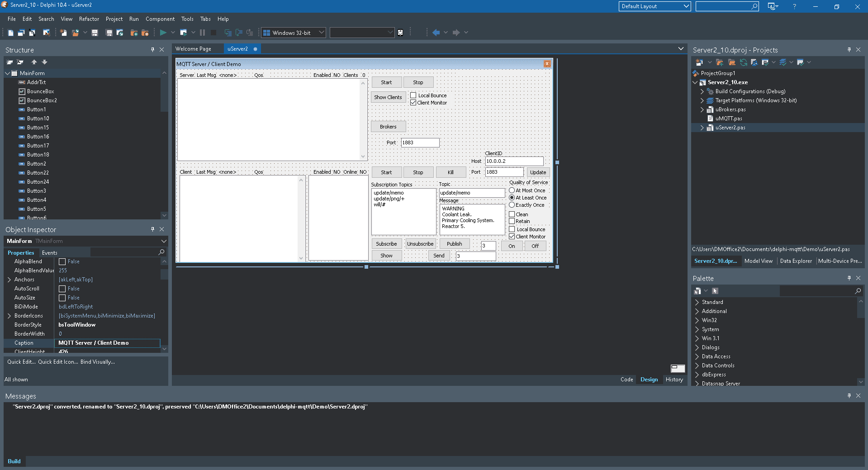Move selected component down in Structure

coord(44,62)
